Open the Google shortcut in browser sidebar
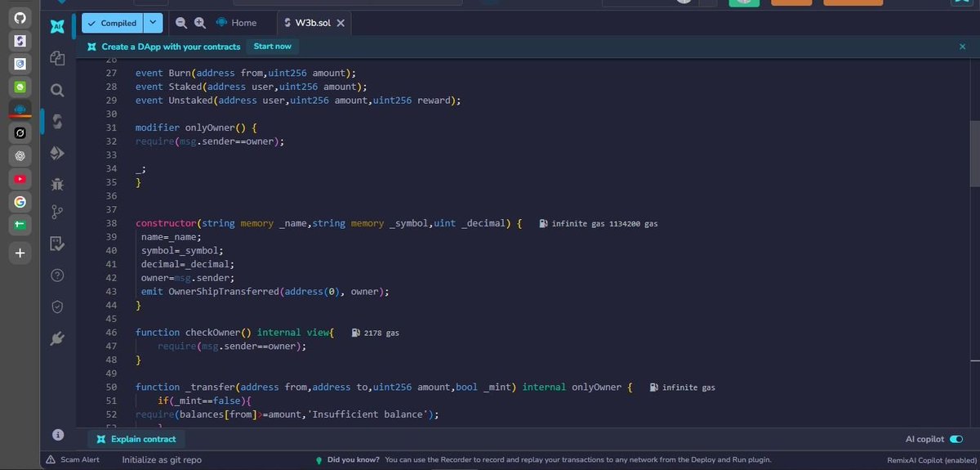 (20, 201)
